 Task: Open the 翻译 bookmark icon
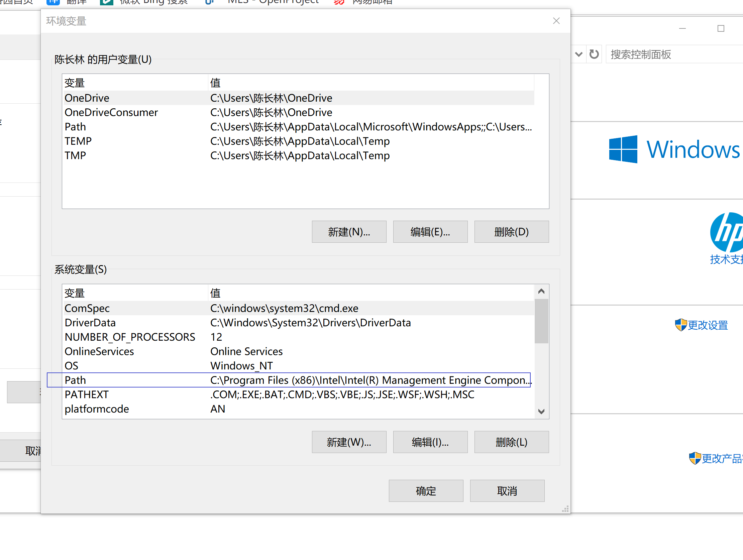pos(53,2)
